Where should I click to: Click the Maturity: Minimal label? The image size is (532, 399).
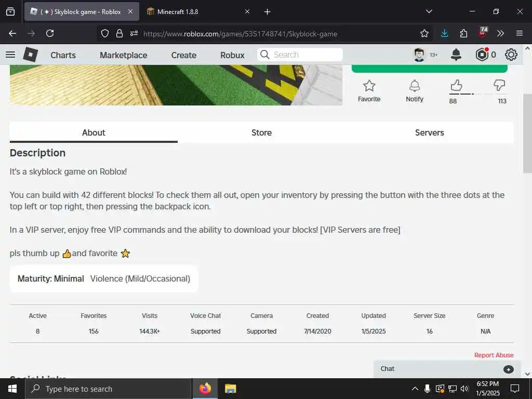point(50,278)
